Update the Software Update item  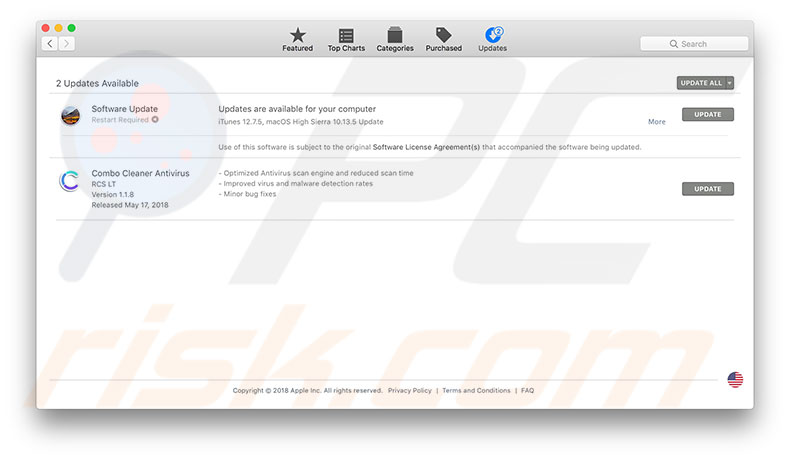pyautogui.click(x=707, y=114)
